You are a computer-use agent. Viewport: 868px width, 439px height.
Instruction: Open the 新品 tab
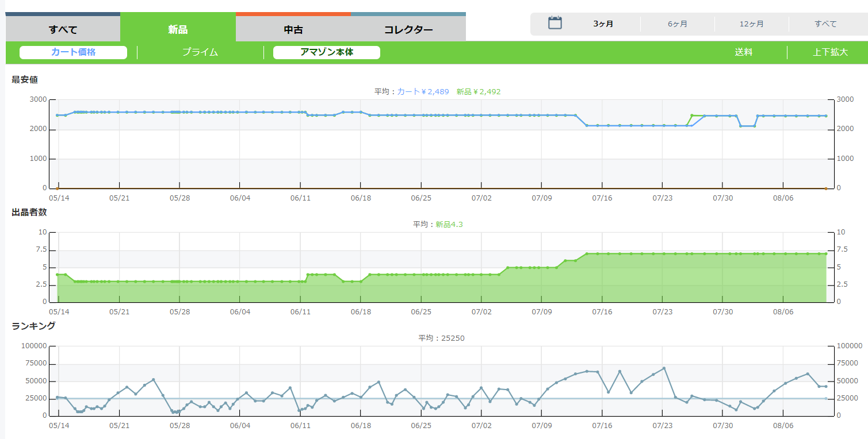tap(178, 29)
